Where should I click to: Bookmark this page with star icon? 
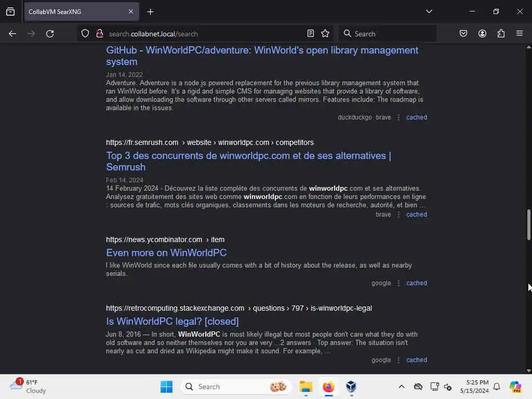(325, 33)
